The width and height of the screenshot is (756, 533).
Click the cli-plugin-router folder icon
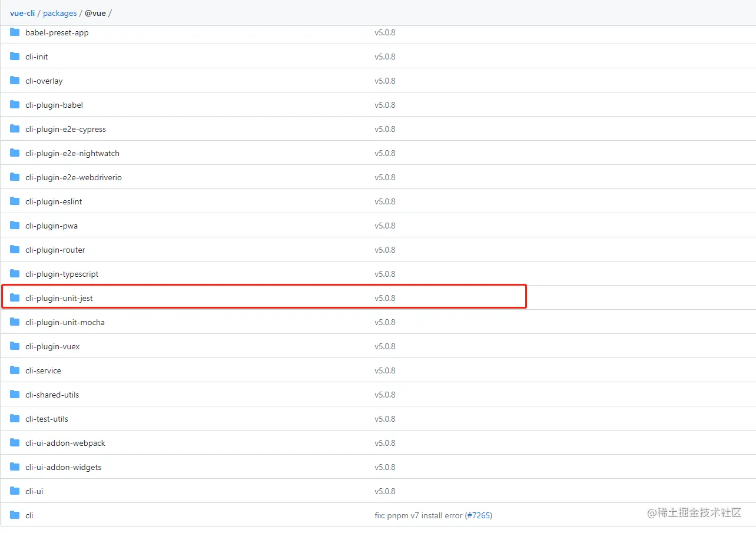15,250
